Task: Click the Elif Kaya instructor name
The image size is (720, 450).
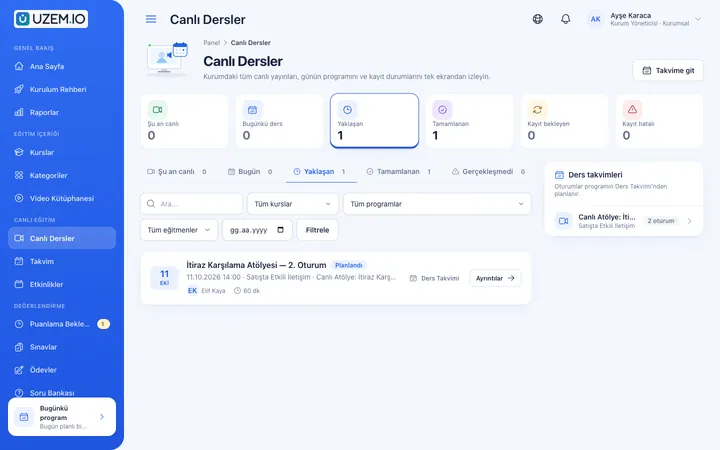Action: point(214,291)
